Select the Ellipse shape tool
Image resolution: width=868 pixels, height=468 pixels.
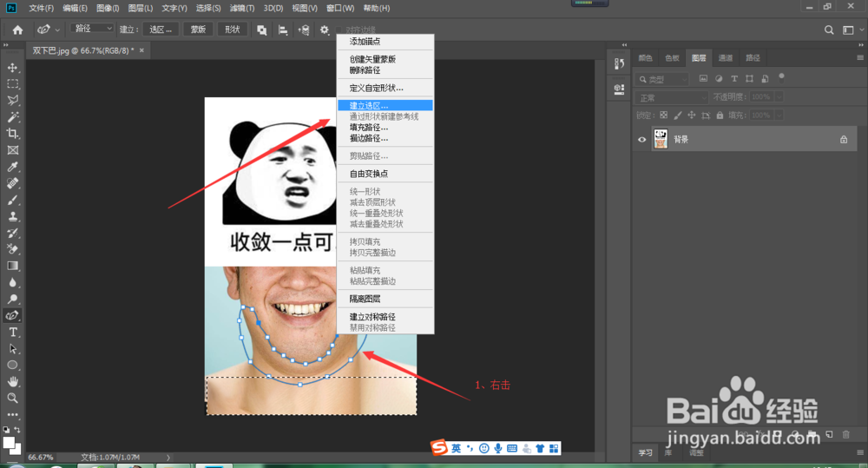point(12,365)
